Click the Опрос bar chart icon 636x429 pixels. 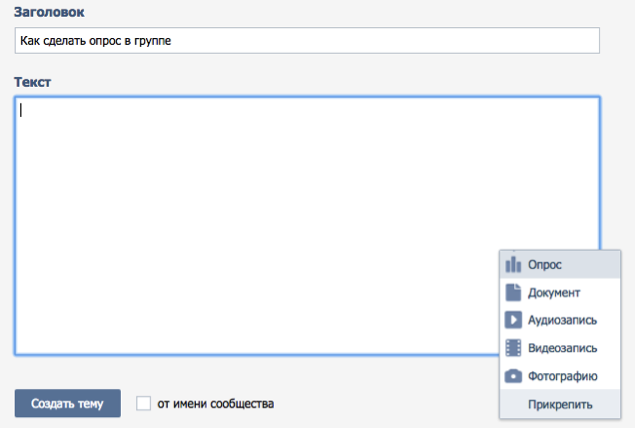point(513,264)
